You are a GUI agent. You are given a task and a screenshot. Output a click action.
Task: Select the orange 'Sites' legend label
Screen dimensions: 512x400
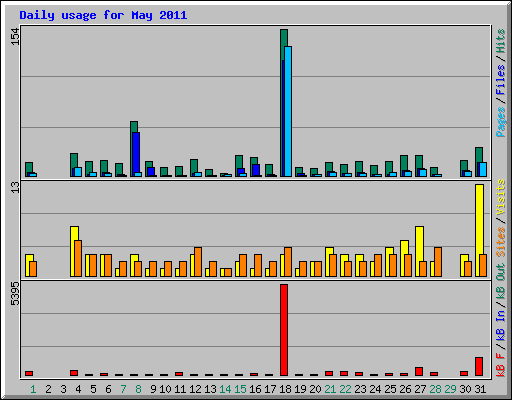[x=500, y=242]
